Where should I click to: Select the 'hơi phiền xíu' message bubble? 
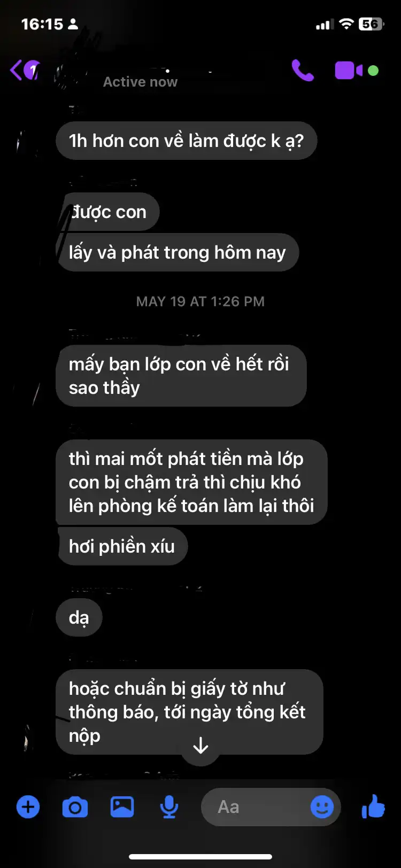pyautogui.click(x=121, y=546)
